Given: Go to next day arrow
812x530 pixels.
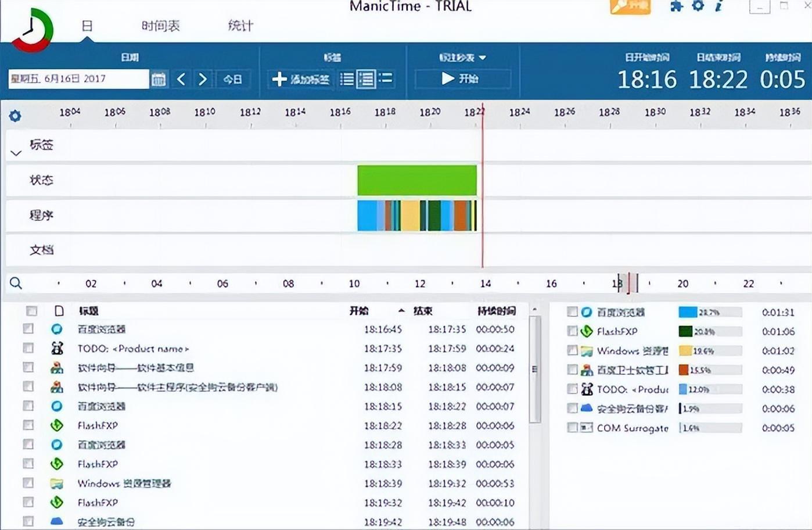Looking at the screenshot, I should (203, 79).
